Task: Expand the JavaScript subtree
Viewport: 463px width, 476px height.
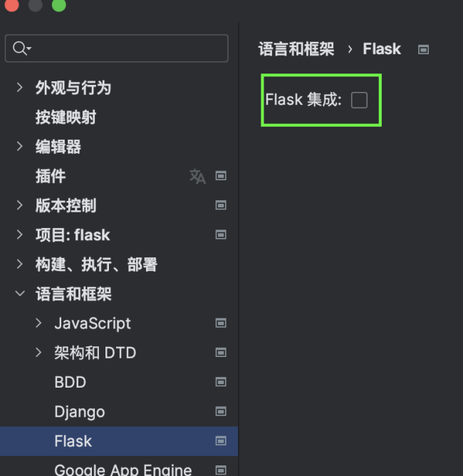Action: tap(38, 323)
